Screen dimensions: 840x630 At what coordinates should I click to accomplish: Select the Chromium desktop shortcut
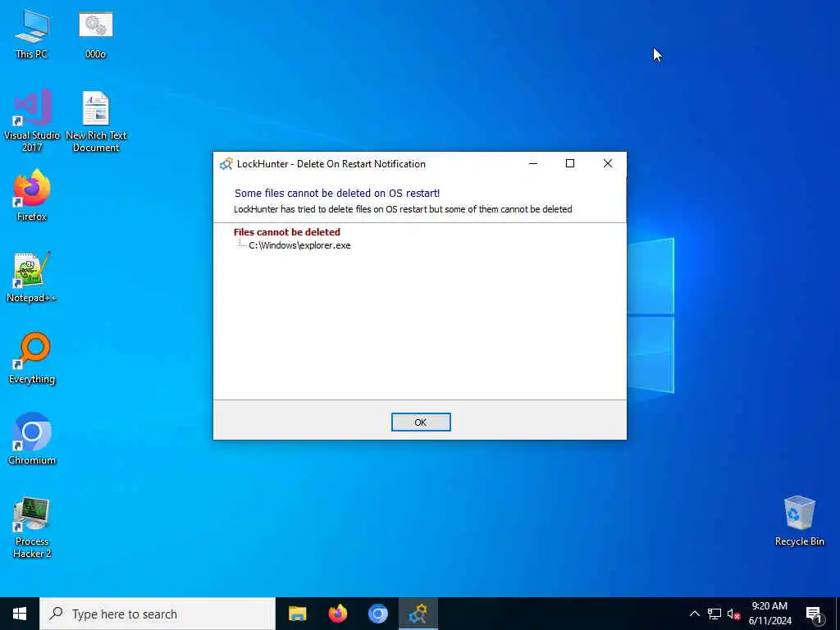pos(32,439)
